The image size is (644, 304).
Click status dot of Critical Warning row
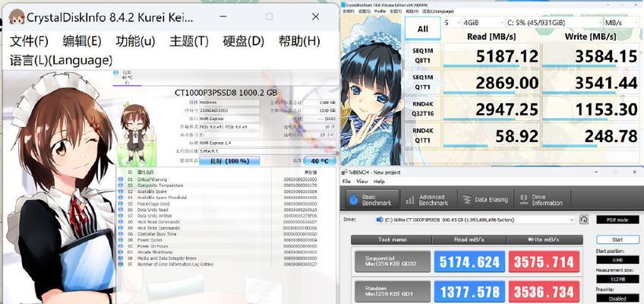click(x=121, y=179)
